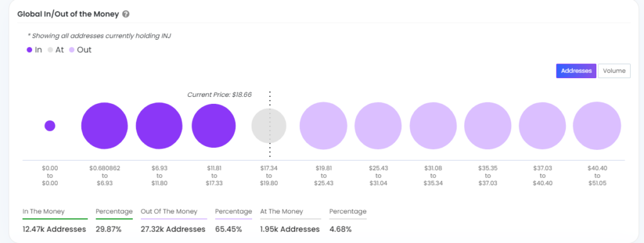Click the In The Money label
This screenshot has width=644, height=243.
[43, 212]
